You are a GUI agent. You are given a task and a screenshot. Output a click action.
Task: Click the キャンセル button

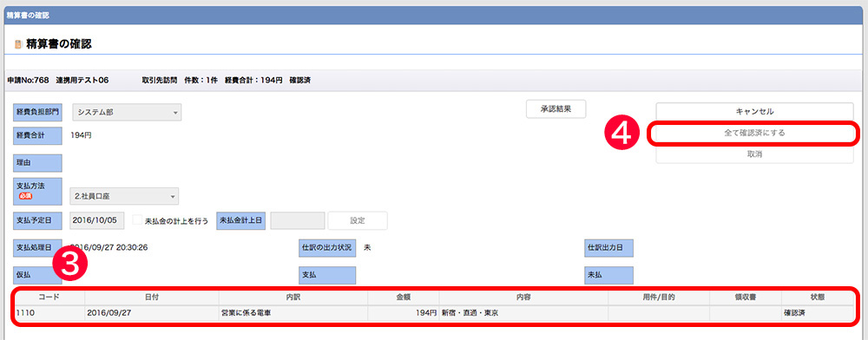[754, 112]
